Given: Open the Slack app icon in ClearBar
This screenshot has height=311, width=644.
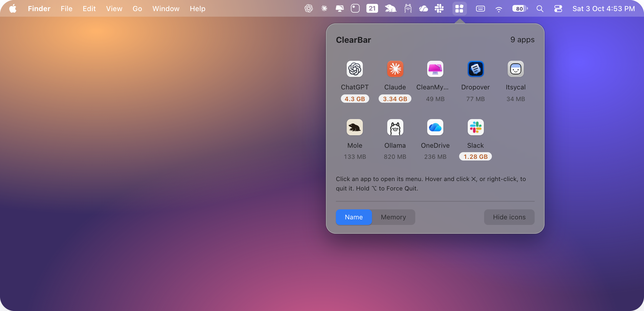Looking at the screenshot, I should [x=476, y=127].
